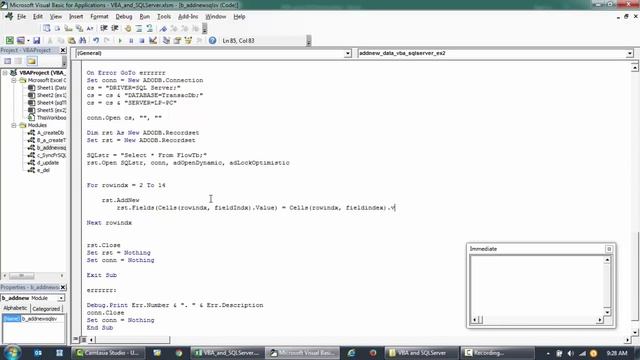Open the procedure dropdown addnew_data_vba_sqlserver_ex2

pyautogui.click(x=629, y=53)
